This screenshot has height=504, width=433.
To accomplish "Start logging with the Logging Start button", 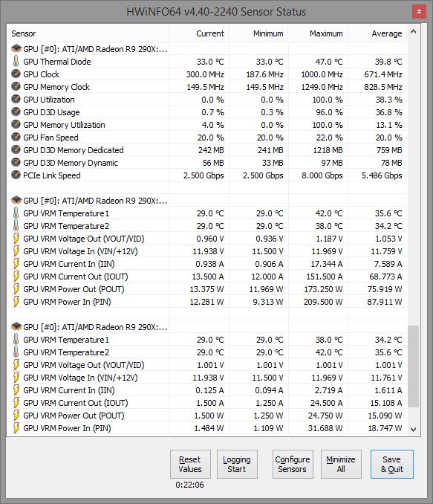I will click(x=237, y=464).
